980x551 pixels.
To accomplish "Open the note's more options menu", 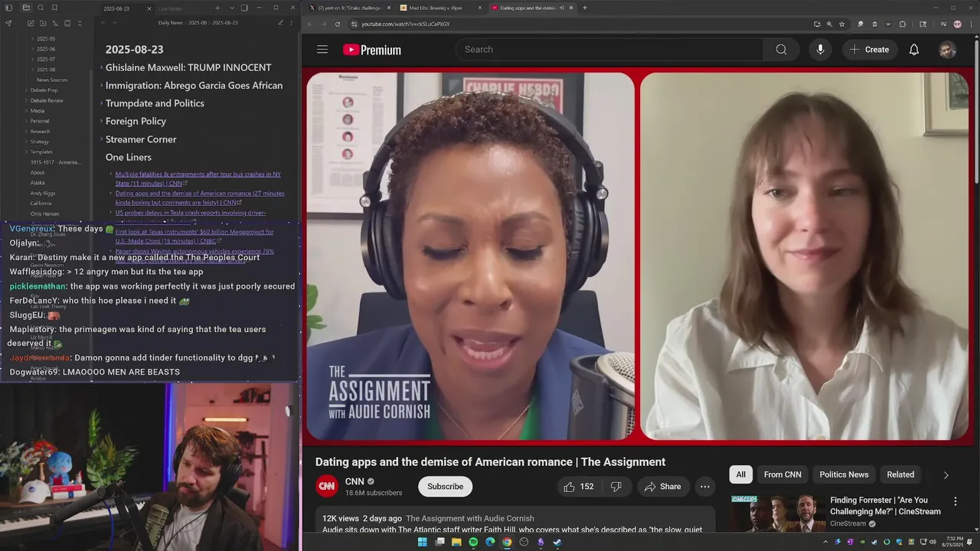I will tap(292, 23).
